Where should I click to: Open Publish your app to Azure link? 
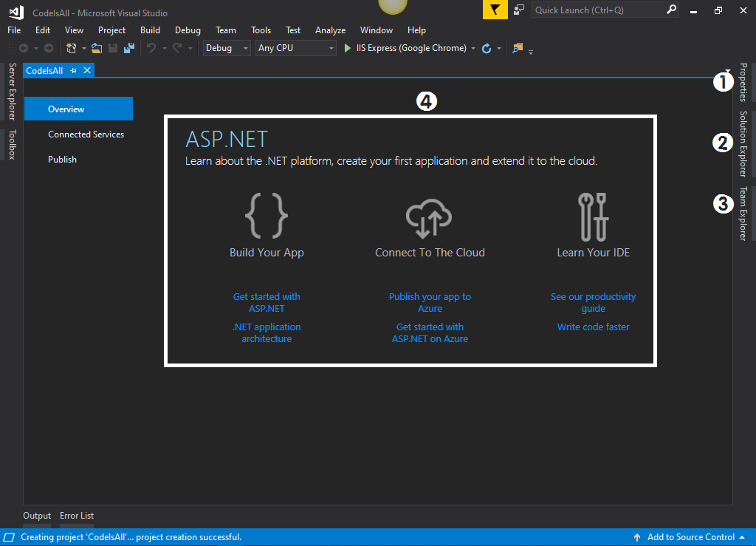(x=430, y=302)
